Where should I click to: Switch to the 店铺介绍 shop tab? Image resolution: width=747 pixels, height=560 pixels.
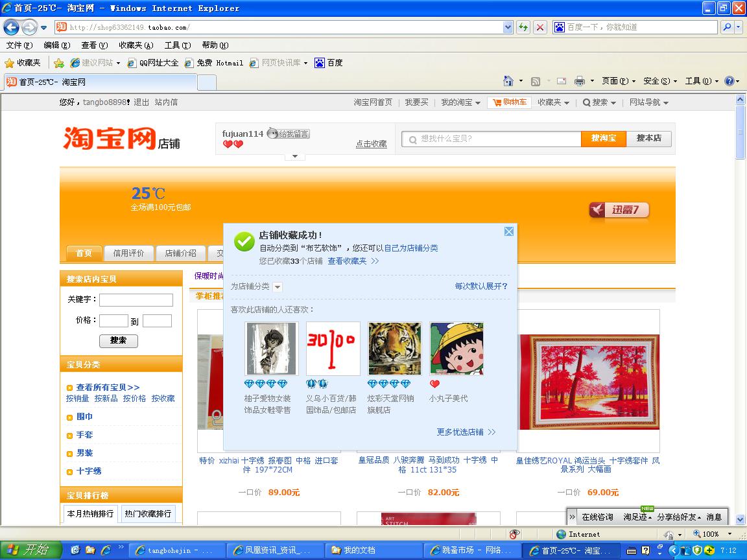(x=180, y=253)
